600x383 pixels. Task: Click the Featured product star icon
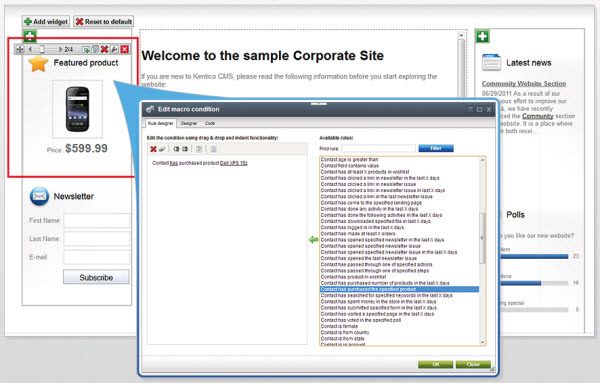[38, 64]
